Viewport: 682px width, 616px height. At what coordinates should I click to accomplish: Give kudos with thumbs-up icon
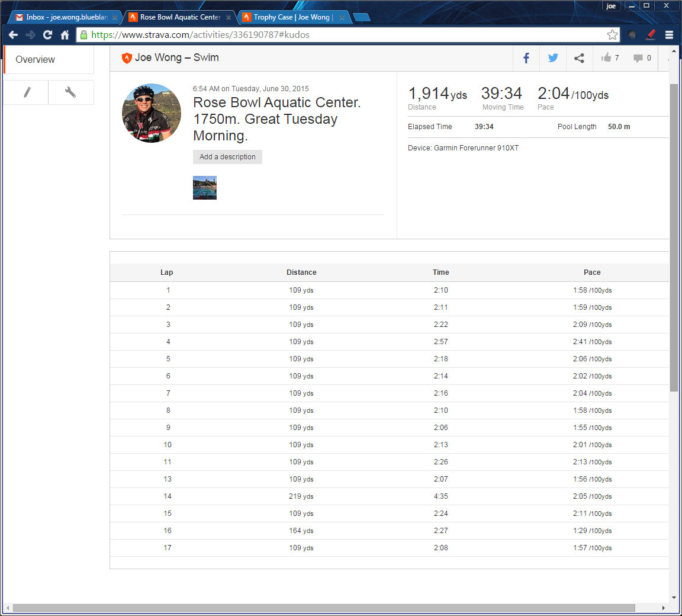point(606,58)
